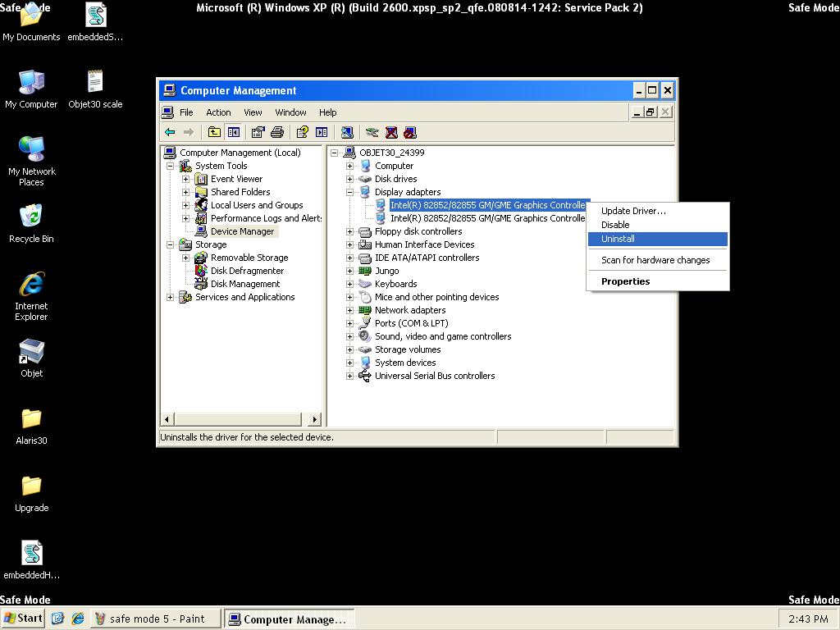
Task: Open the View menu
Action: [x=253, y=112]
